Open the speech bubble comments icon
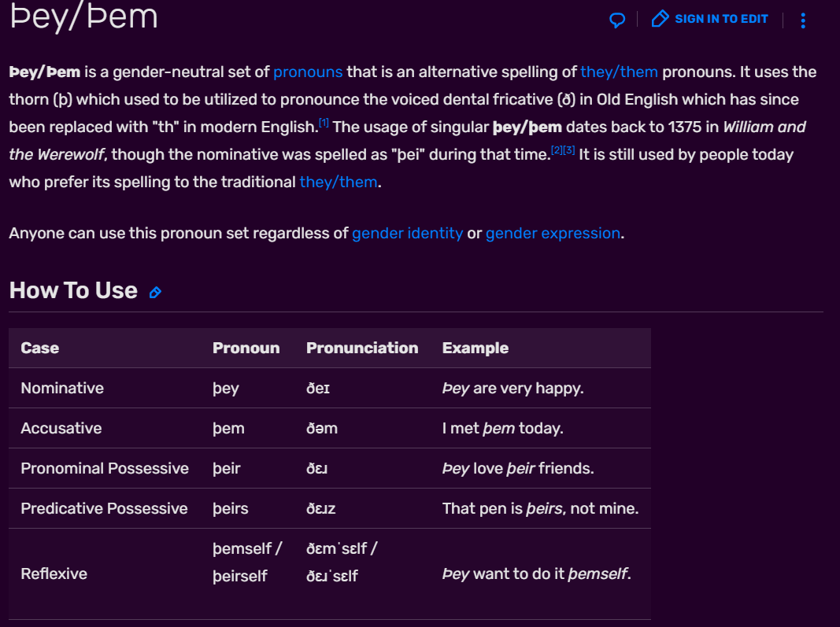840x627 pixels. coord(617,20)
